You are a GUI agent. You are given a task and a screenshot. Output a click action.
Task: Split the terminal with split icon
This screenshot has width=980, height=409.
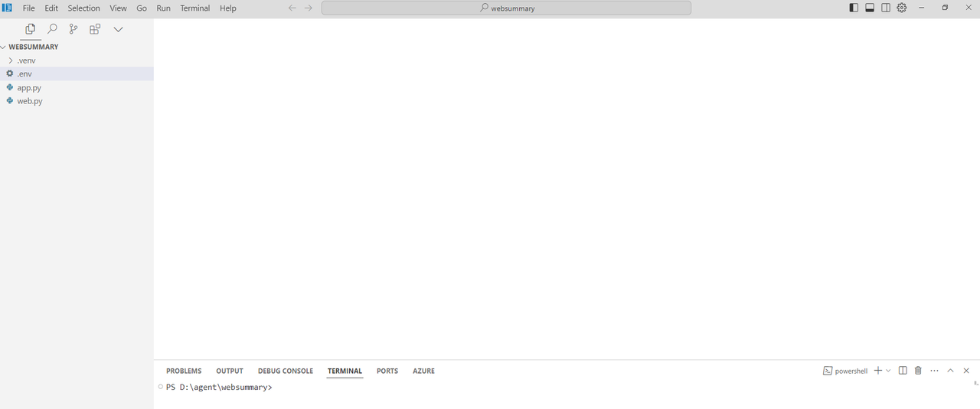pos(903,371)
